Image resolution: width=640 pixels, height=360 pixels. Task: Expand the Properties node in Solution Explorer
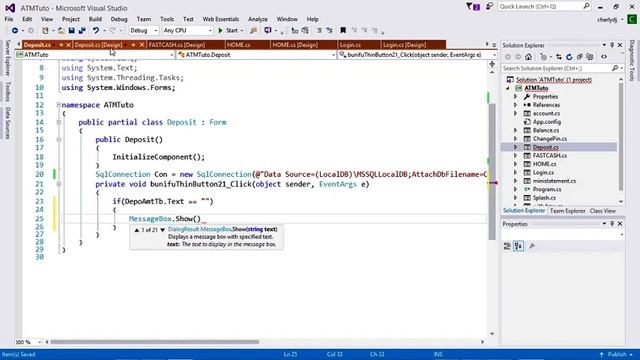point(516,97)
